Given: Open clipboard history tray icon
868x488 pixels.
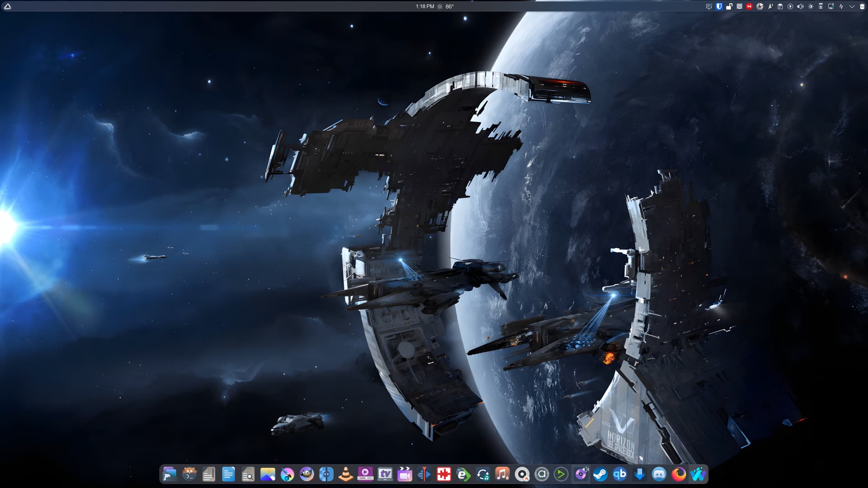Looking at the screenshot, I should click(x=780, y=6).
